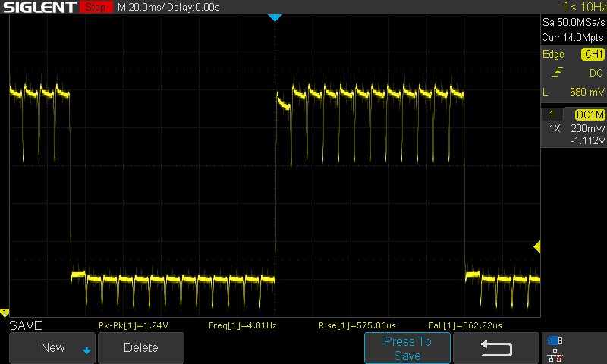Toggle the red Stop acquisition indicator

(94, 8)
